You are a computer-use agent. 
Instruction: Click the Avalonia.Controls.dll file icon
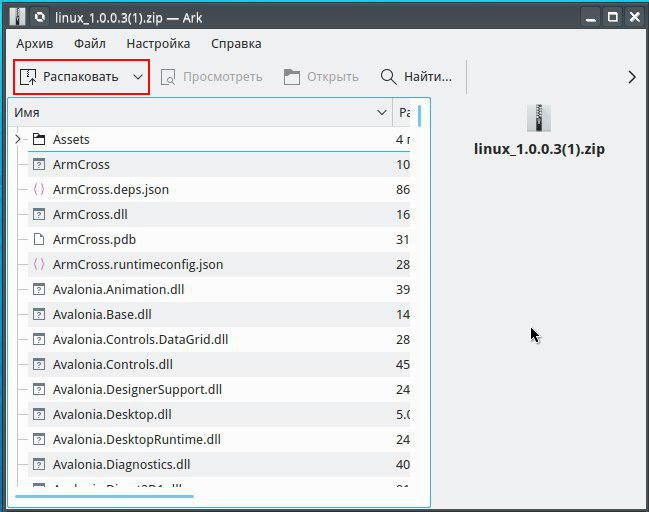tap(39, 364)
